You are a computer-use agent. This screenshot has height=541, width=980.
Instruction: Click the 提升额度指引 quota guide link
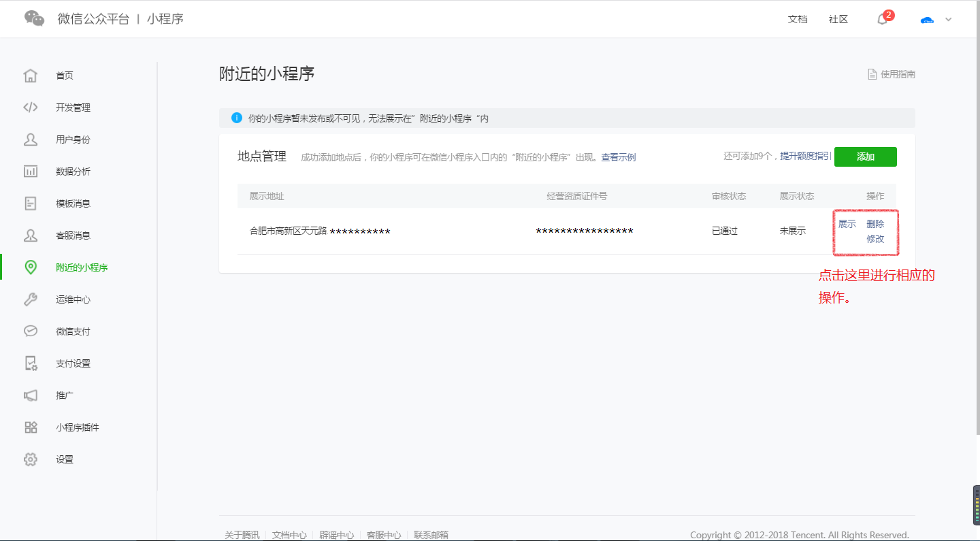click(x=805, y=155)
